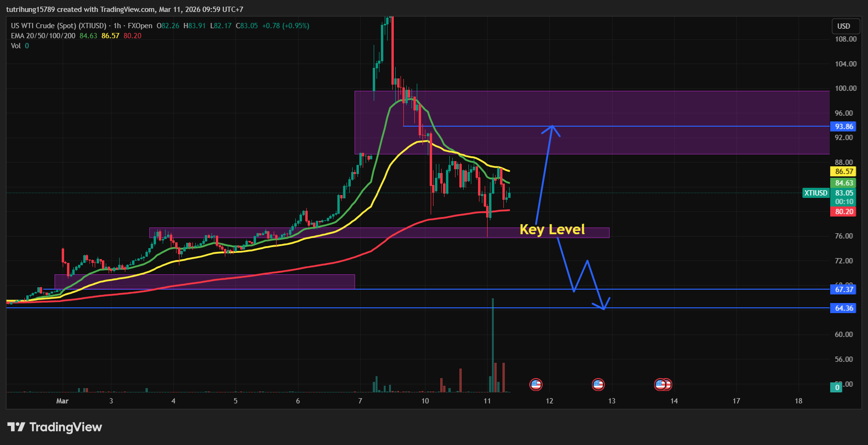Click the economic event flag just before date 13

pyautogui.click(x=598, y=384)
